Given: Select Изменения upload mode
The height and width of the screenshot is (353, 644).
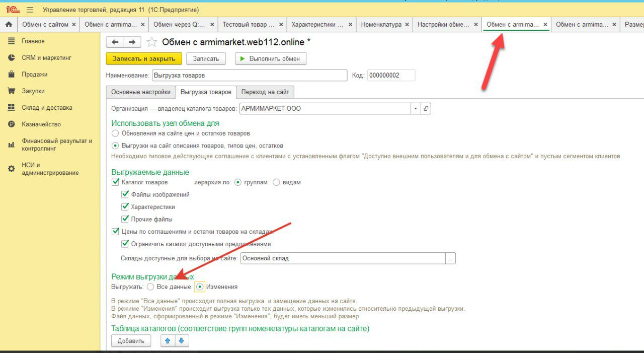Looking at the screenshot, I should click(x=200, y=287).
